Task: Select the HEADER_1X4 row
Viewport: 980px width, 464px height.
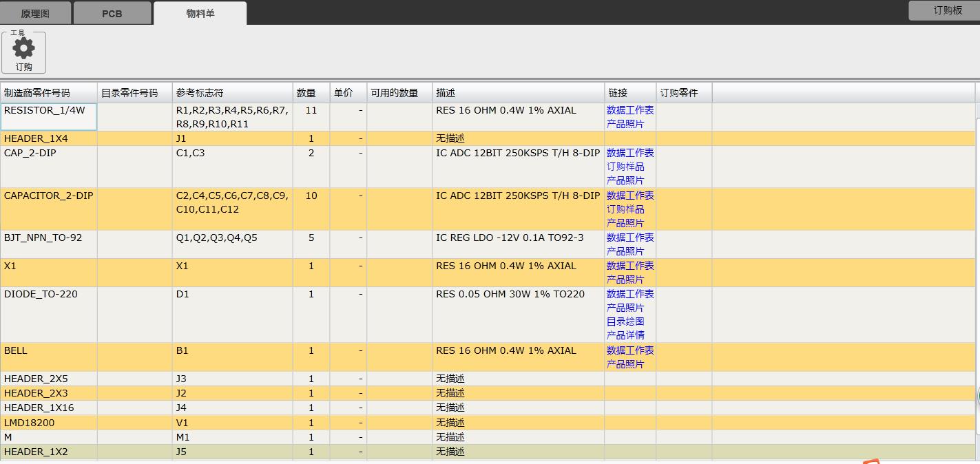Action: (488, 138)
